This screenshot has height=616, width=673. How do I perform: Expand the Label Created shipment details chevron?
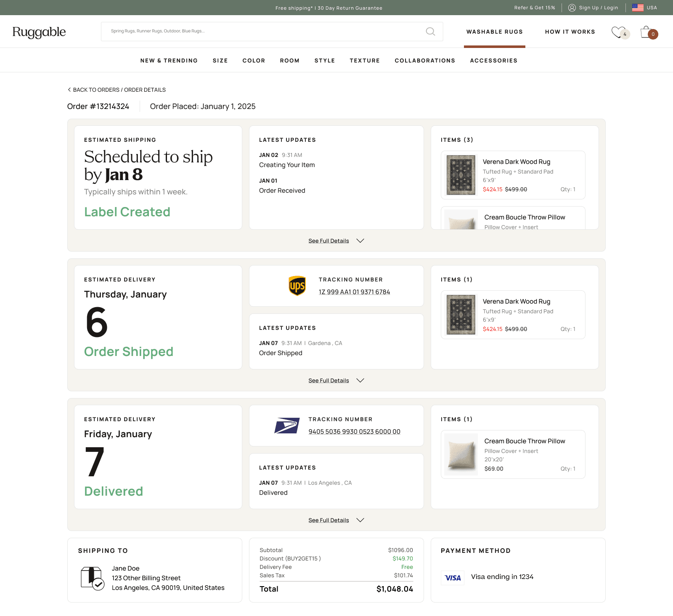coord(360,241)
